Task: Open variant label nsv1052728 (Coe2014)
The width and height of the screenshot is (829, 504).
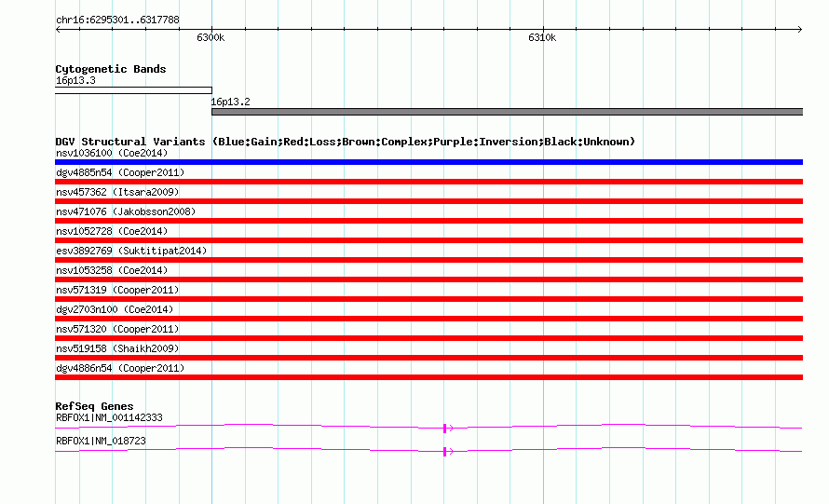Action: [x=112, y=231]
